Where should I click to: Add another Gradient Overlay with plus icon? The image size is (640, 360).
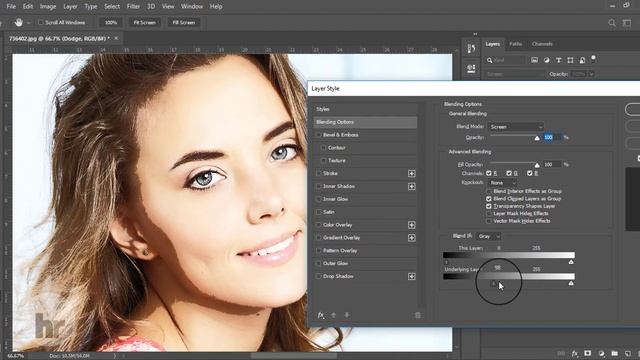(x=411, y=238)
